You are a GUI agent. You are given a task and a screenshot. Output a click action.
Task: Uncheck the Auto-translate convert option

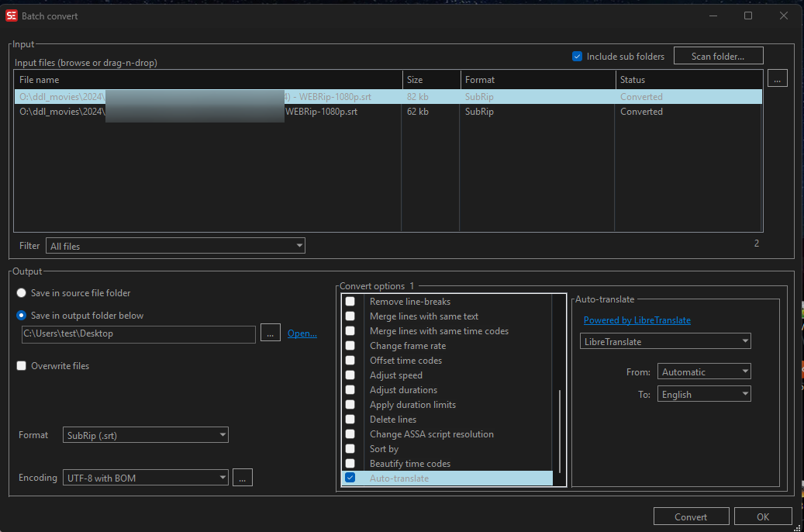pos(350,478)
